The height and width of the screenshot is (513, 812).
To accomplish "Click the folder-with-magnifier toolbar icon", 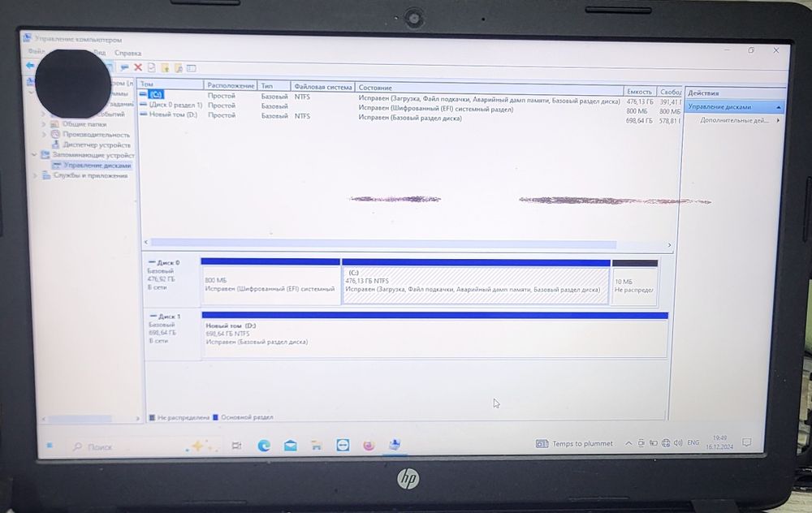I will (178, 68).
